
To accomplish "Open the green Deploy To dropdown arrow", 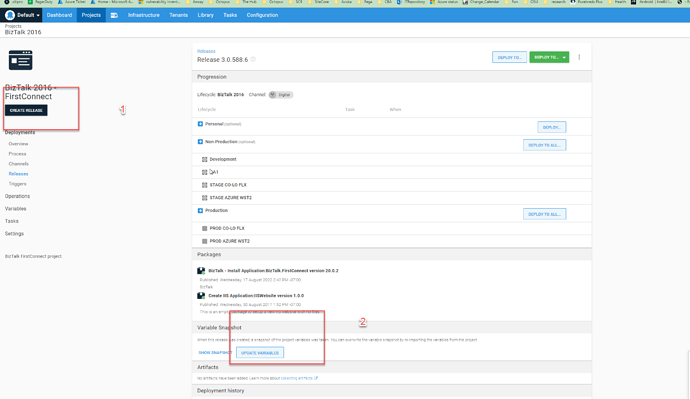I will click(564, 57).
